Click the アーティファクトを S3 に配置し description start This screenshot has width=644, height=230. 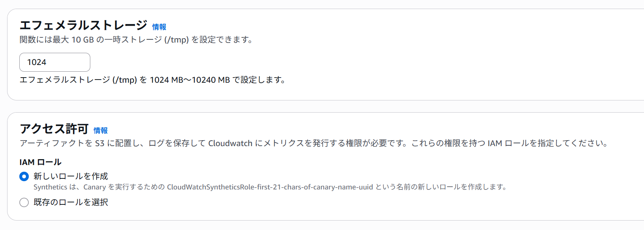[x=56, y=143]
